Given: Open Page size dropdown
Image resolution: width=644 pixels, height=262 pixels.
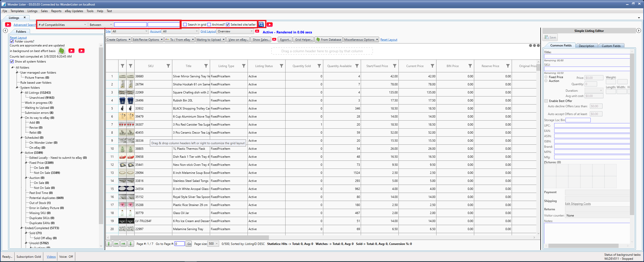Looking at the screenshot, I should [213, 244].
